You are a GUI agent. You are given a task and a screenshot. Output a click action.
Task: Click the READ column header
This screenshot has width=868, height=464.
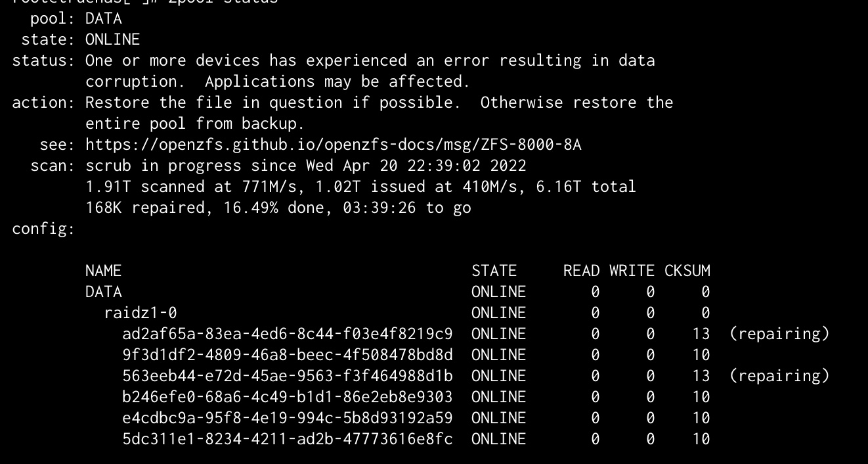coord(582,271)
